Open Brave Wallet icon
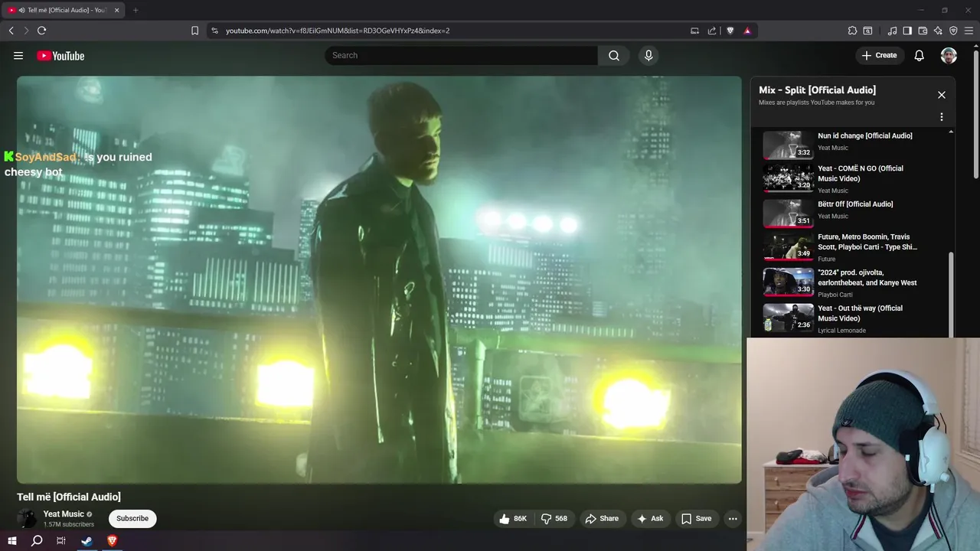 tap(923, 31)
